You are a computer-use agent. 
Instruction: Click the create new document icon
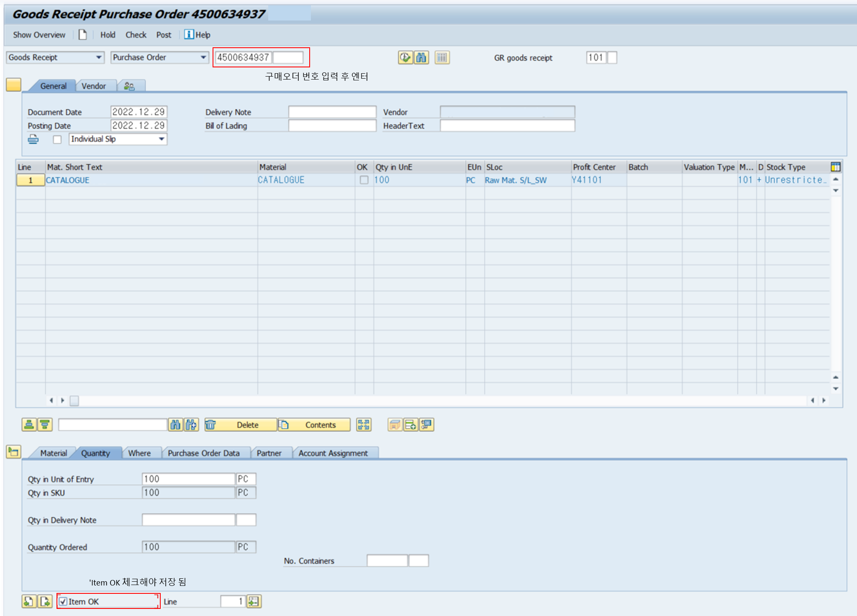(x=82, y=35)
